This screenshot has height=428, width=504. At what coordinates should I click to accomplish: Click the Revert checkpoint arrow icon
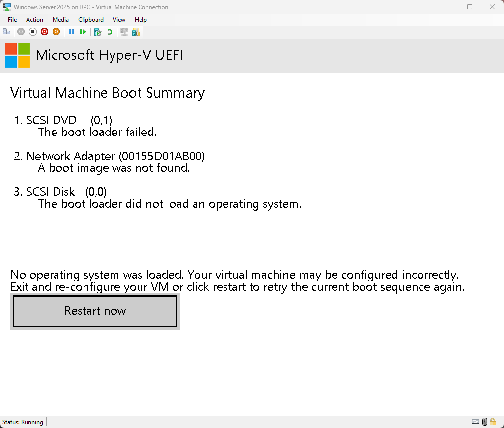[x=109, y=31]
